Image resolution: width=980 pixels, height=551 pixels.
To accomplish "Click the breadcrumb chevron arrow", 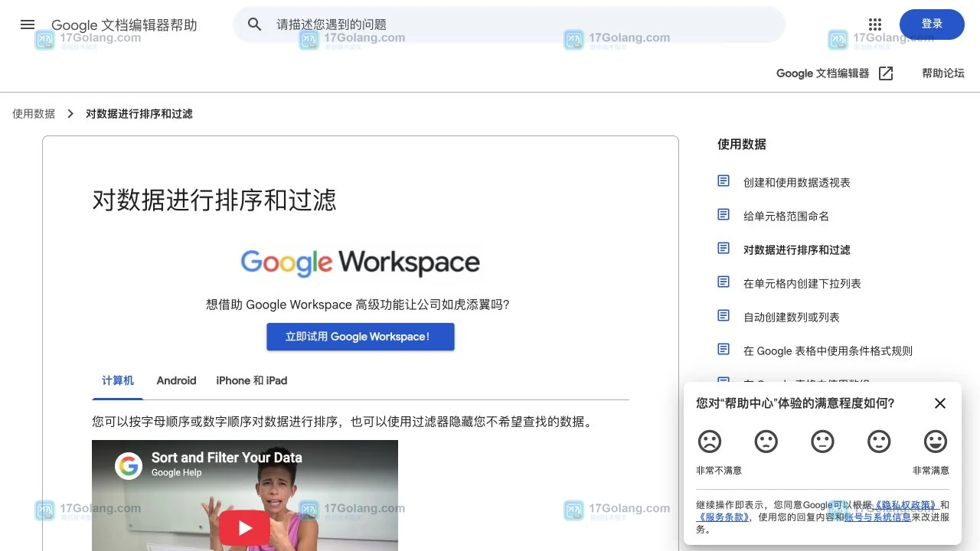I will (x=70, y=114).
